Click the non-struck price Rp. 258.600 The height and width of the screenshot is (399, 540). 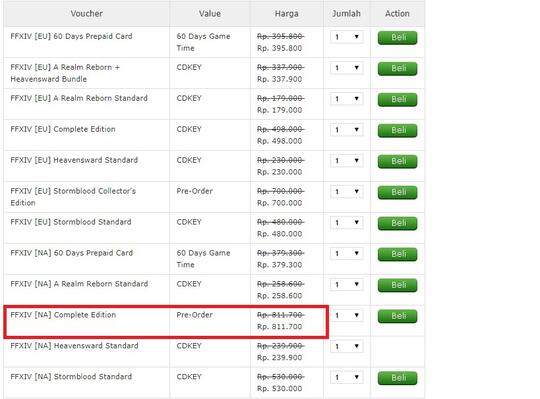(x=280, y=296)
